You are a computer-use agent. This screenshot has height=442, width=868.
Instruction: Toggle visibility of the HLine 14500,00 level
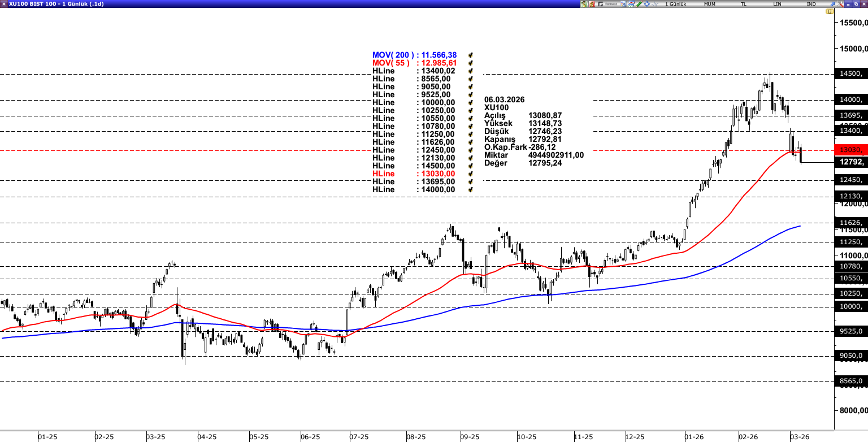(470, 166)
